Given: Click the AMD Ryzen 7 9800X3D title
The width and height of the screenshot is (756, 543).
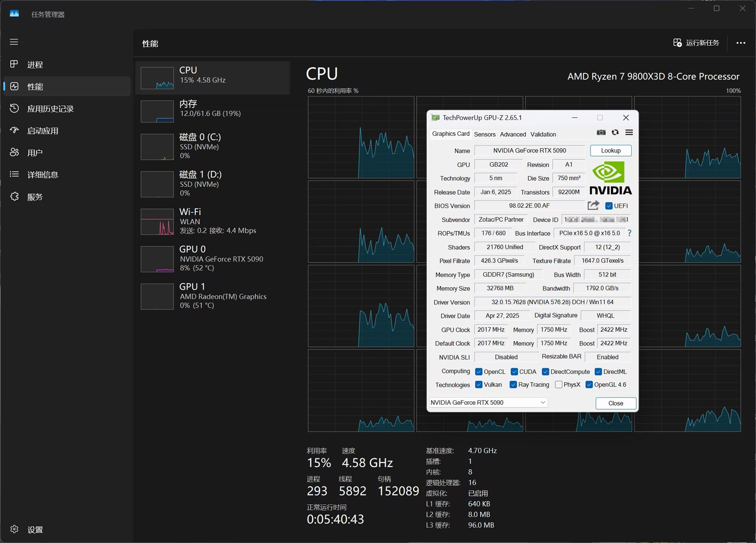Looking at the screenshot, I should coord(653,76).
